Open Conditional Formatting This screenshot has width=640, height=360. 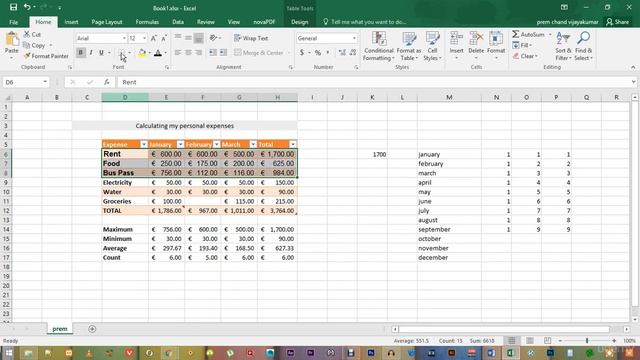(x=378, y=46)
